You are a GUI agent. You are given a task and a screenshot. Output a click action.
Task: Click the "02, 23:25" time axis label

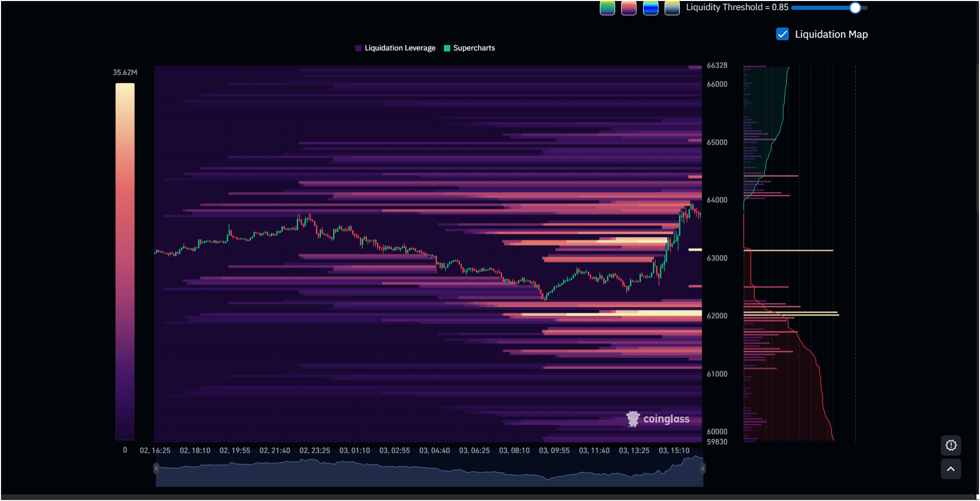click(315, 451)
